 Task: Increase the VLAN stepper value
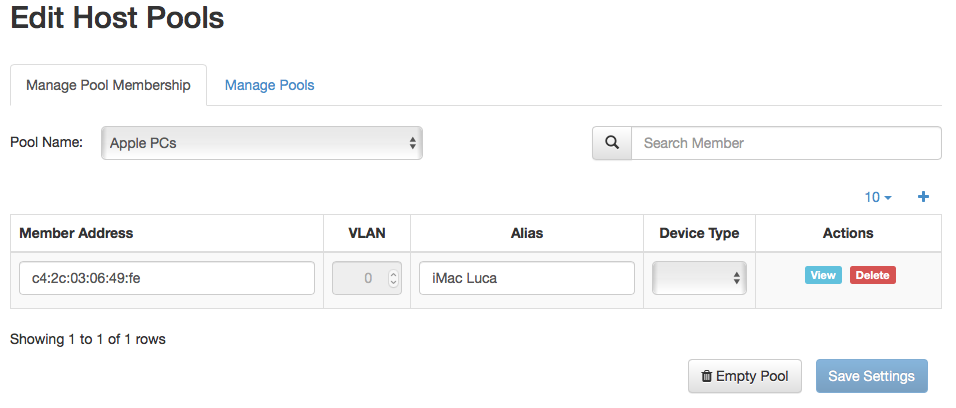point(393,274)
